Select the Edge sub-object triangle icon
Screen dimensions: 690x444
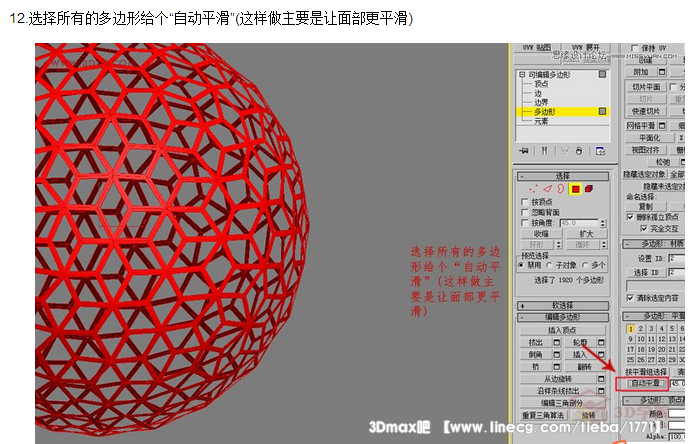click(x=547, y=189)
